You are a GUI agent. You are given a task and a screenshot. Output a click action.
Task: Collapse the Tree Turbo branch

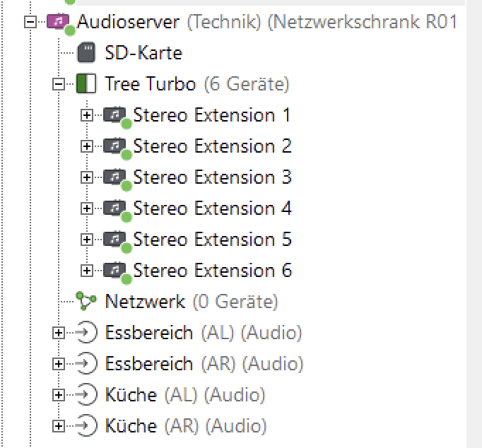[59, 84]
